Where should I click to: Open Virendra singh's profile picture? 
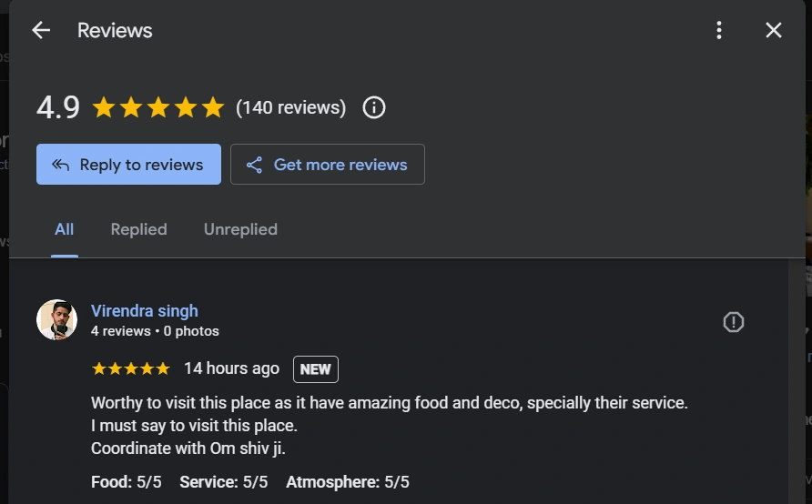(56, 319)
